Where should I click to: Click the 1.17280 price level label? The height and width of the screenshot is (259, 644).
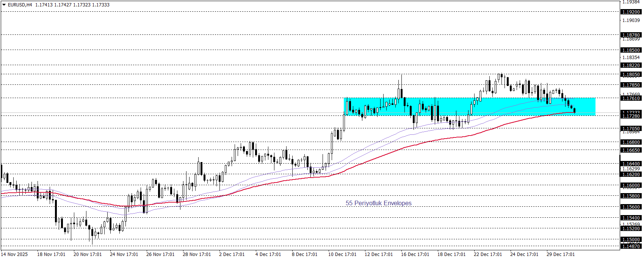point(631,116)
